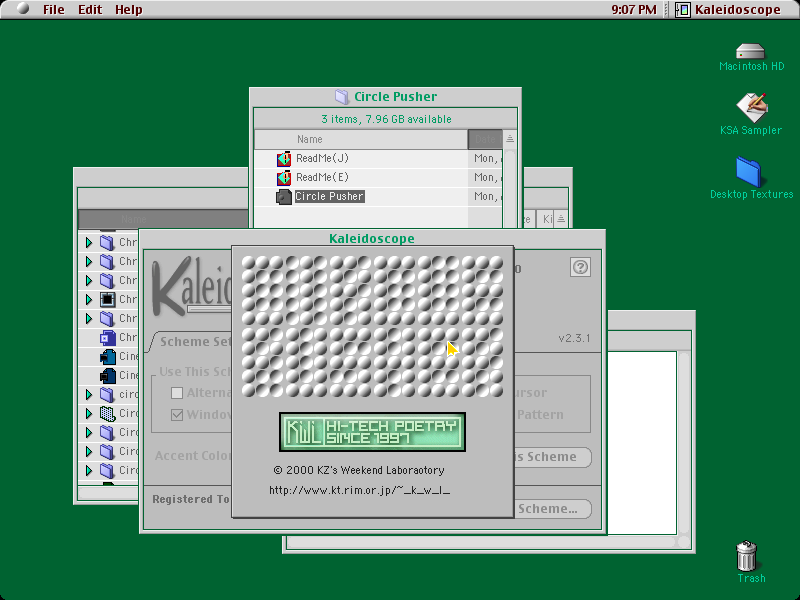Viewport: 800px width, 600px height.
Task: Click the Ki column header in back window
Action: coord(547,219)
